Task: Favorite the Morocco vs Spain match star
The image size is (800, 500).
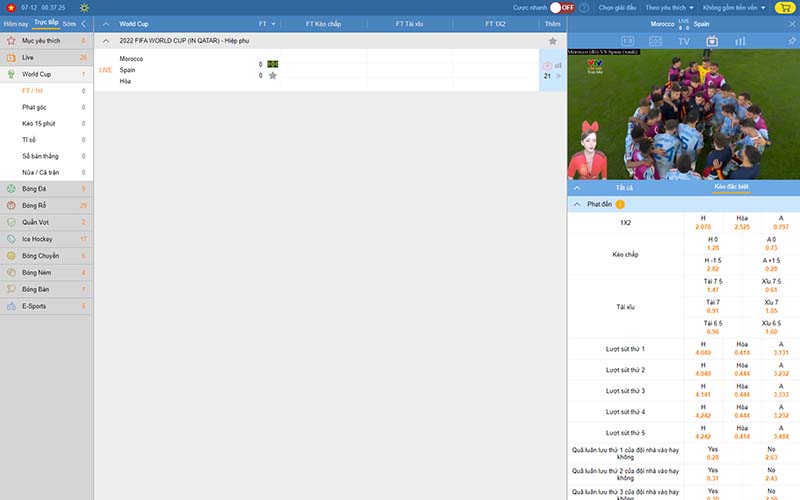Action: tap(272, 76)
